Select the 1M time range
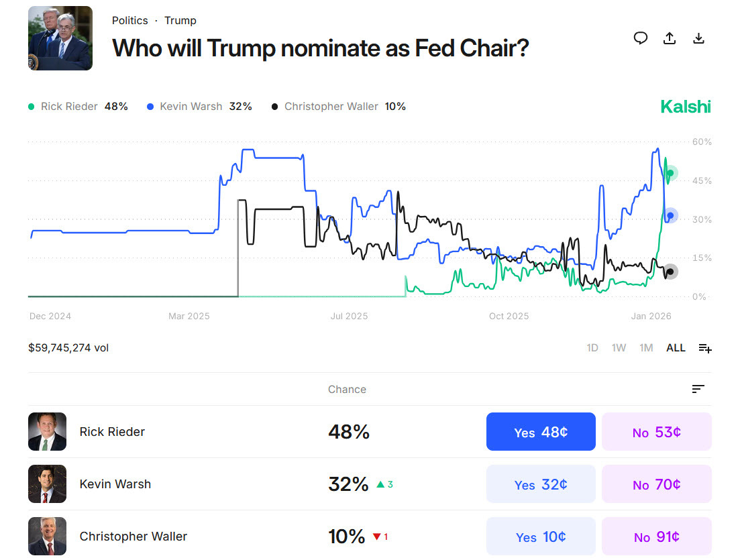 (646, 347)
